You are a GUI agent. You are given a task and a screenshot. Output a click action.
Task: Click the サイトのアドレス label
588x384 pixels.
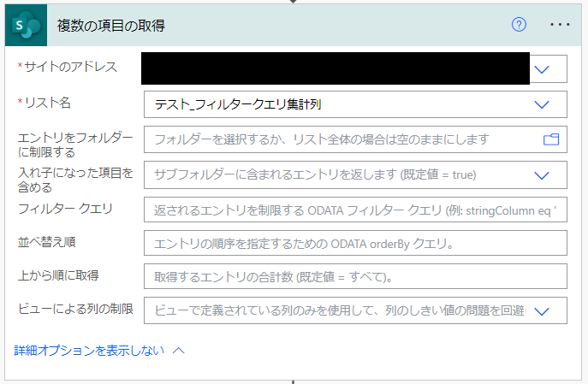click(x=70, y=67)
